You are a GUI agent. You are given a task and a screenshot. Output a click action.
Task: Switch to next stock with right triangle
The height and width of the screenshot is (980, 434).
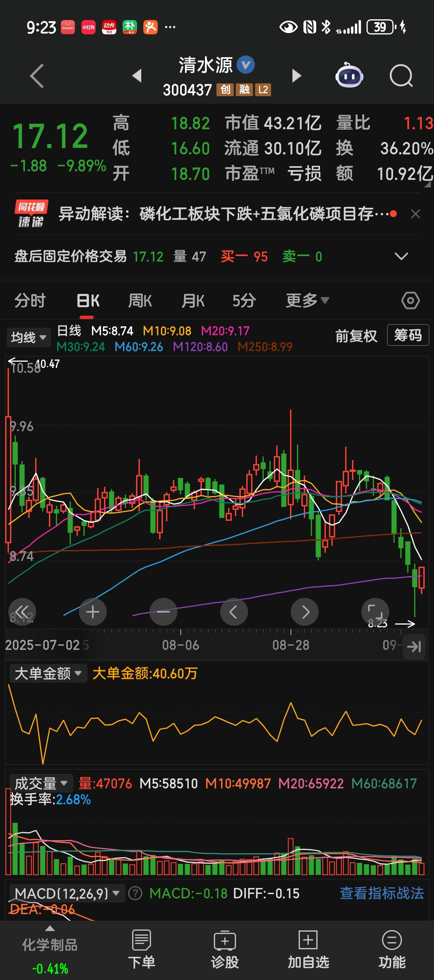pos(296,76)
